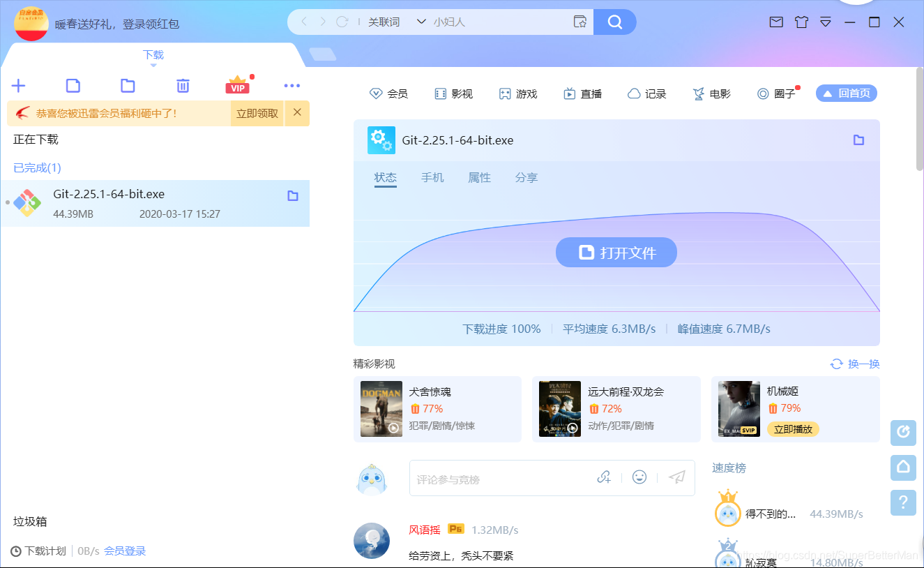924x568 pixels.
Task: Open 直播 navigation item
Action: click(x=582, y=94)
